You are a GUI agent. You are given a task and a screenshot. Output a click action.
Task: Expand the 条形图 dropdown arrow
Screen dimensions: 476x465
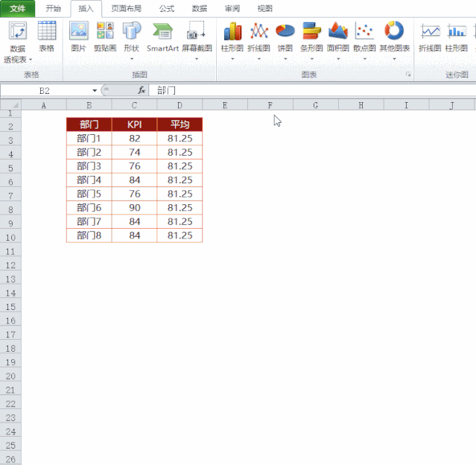pyautogui.click(x=312, y=59)
